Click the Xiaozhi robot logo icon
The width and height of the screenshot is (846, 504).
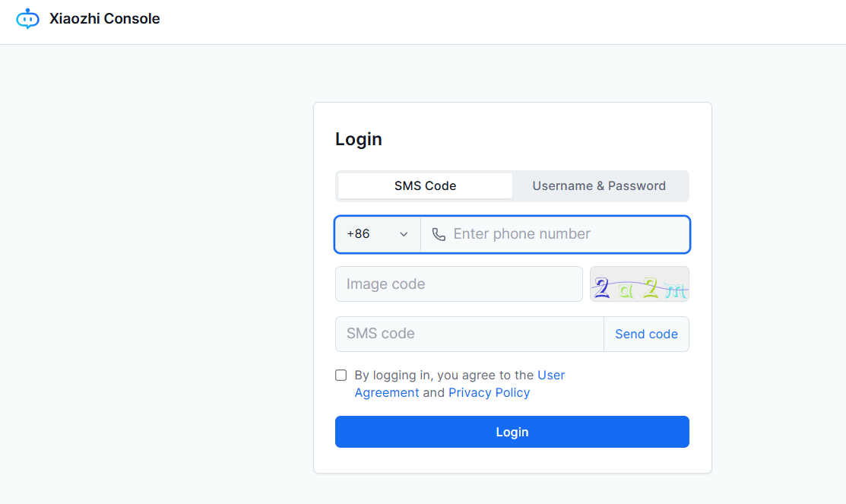(x=27, y=19)
